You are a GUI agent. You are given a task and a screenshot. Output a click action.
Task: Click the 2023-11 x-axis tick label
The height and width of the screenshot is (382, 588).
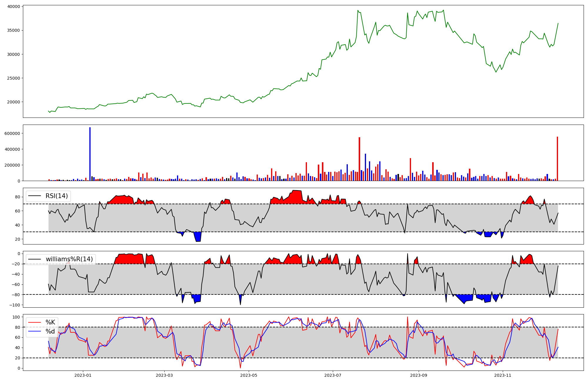pyautogui.click(x=503, y=375)
